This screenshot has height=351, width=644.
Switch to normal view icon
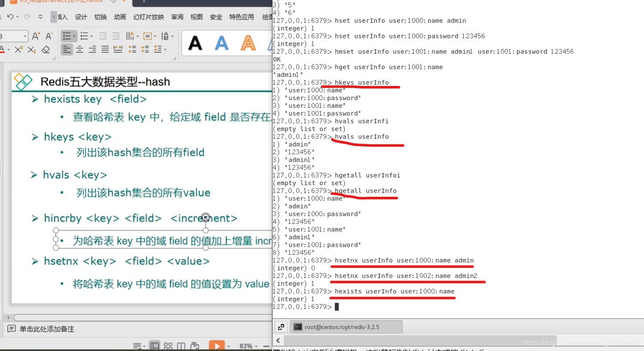coord(155,346)
